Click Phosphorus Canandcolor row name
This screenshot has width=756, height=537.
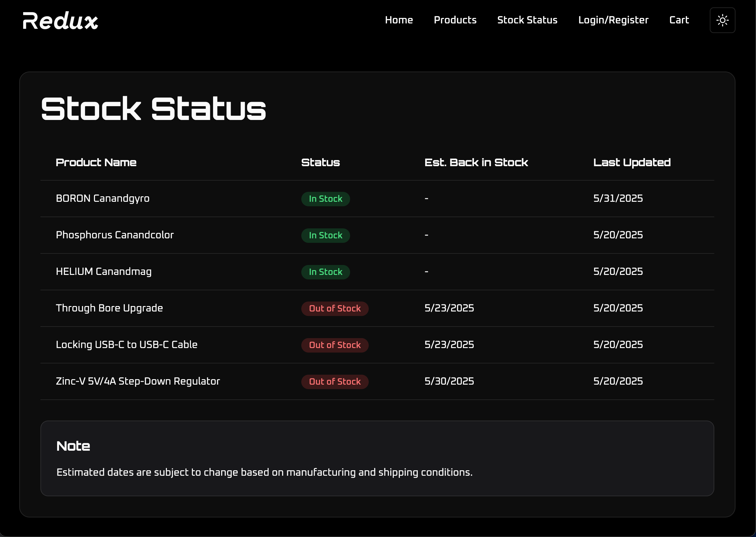(x=115, y=235)
